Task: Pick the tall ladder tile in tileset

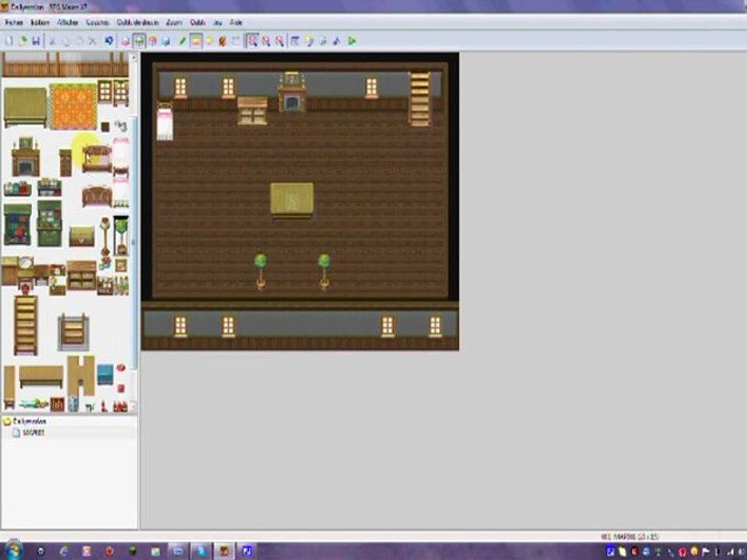Action: click(26, 325)
